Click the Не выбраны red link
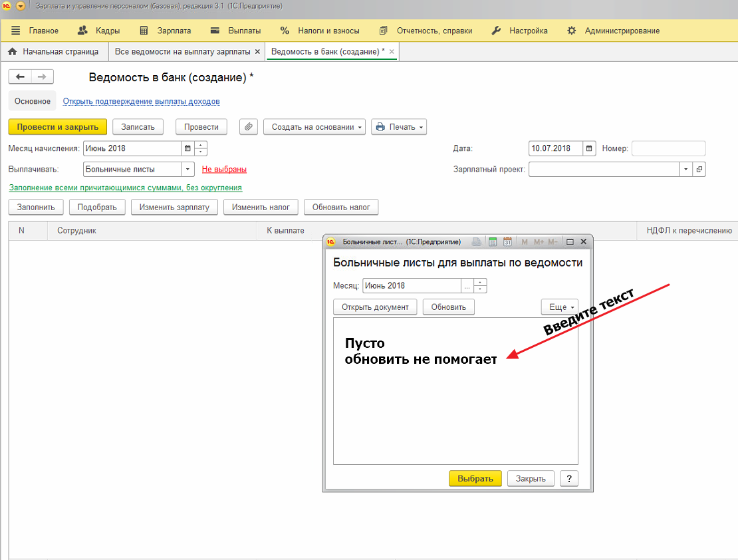The image size is (738, 560). point(224,170)
